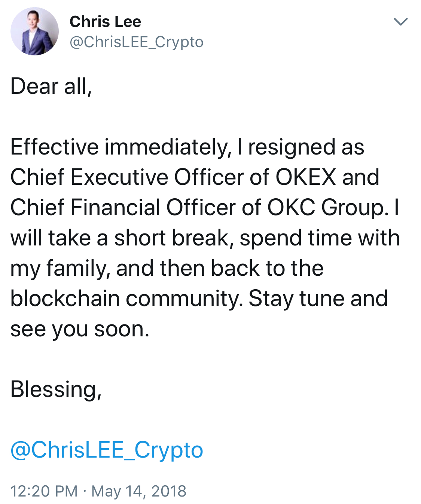The height and width of the screenshot is (504, 421).
Task: Select the line starting 'Effective immediately'
Action: pos(187,147)
